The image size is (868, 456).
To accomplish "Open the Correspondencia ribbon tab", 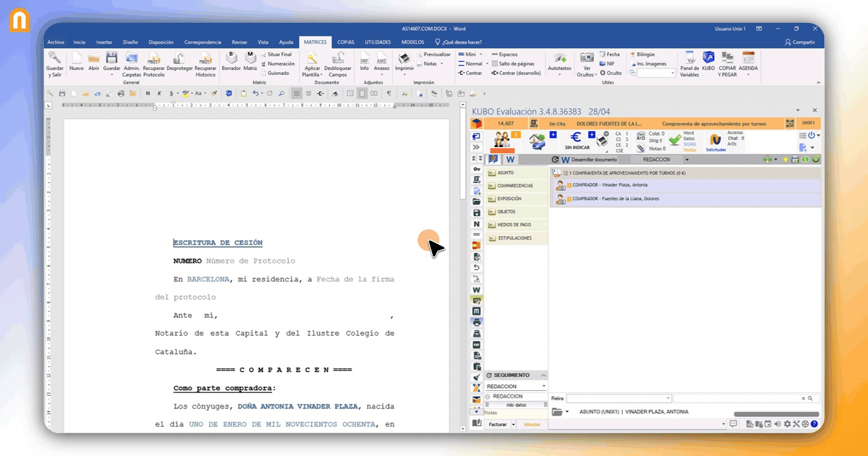I will click(x=203, y=42).
